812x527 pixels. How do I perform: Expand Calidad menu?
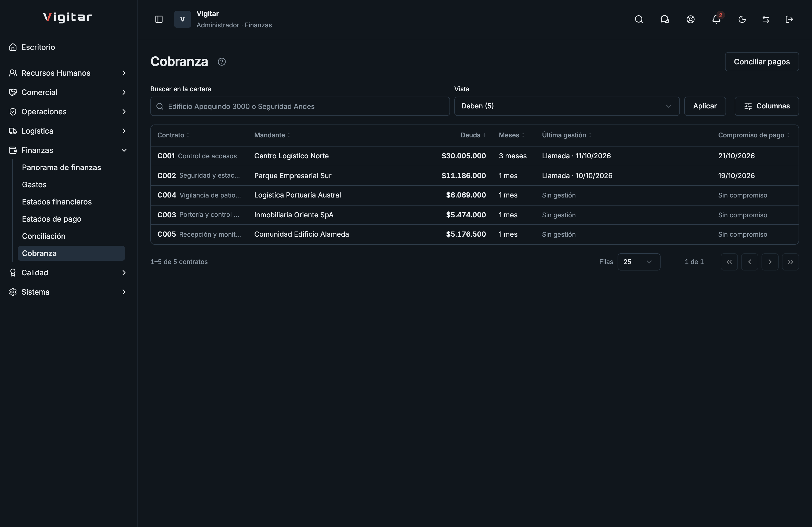tap(68, 273)
